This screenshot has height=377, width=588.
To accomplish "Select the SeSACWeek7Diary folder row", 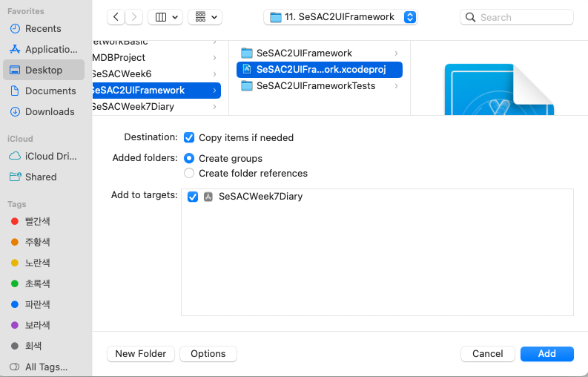I will pyautogui.click(x=156, y=107).
